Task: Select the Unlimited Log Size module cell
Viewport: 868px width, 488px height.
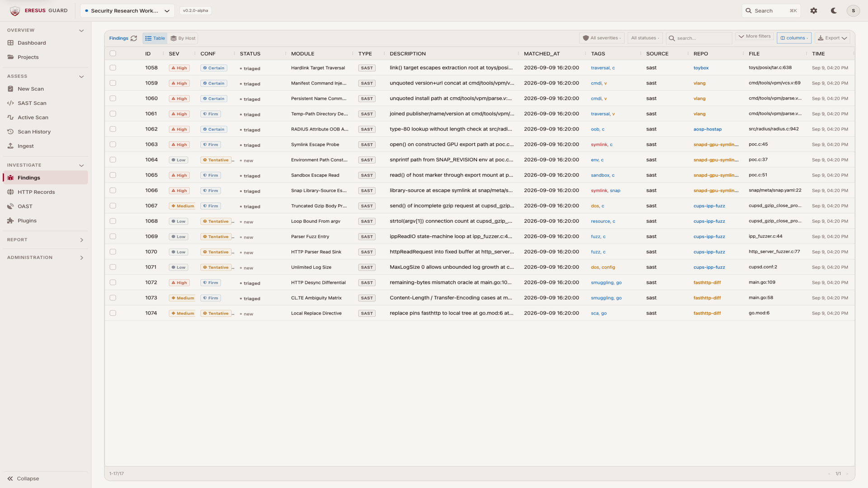Action: 311,267
